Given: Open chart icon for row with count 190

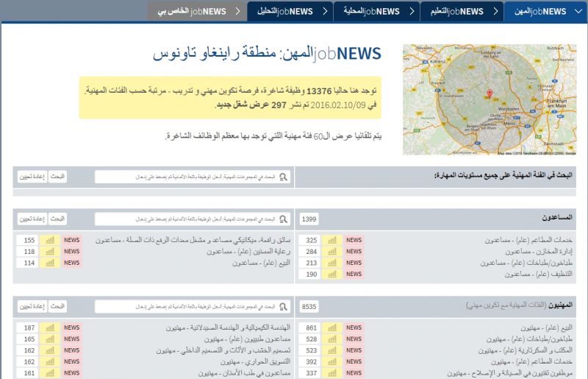Looking at the screenshot, I should (x=332, y=274).
